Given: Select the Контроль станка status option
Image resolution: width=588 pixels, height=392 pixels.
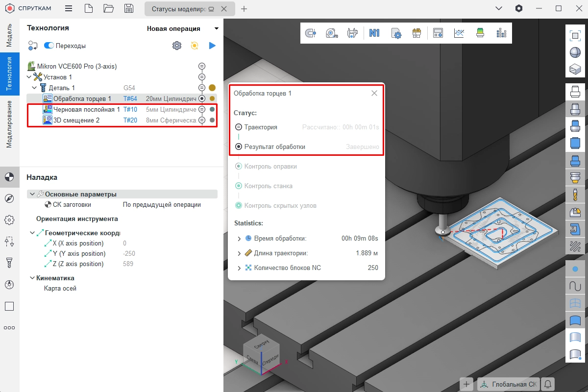Looking at the screenshot, I should coord(239,186).
